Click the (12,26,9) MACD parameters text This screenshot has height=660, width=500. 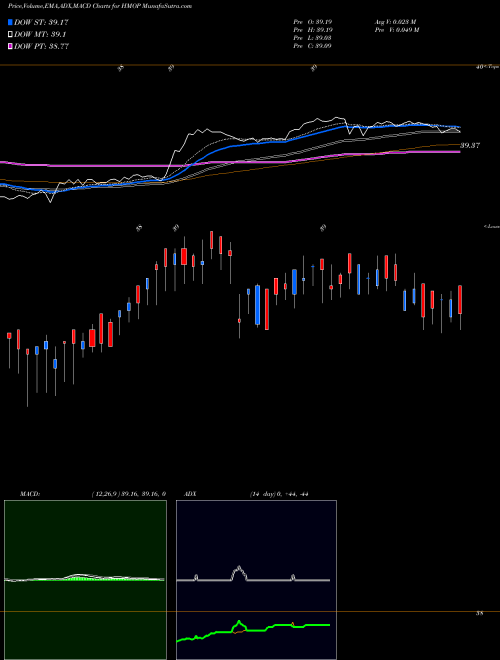tap(129, 494)
